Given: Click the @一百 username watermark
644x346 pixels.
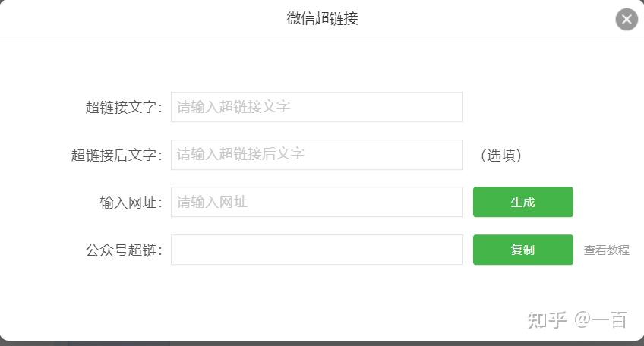Looking at the screenshot, I should tap(601, 319).
